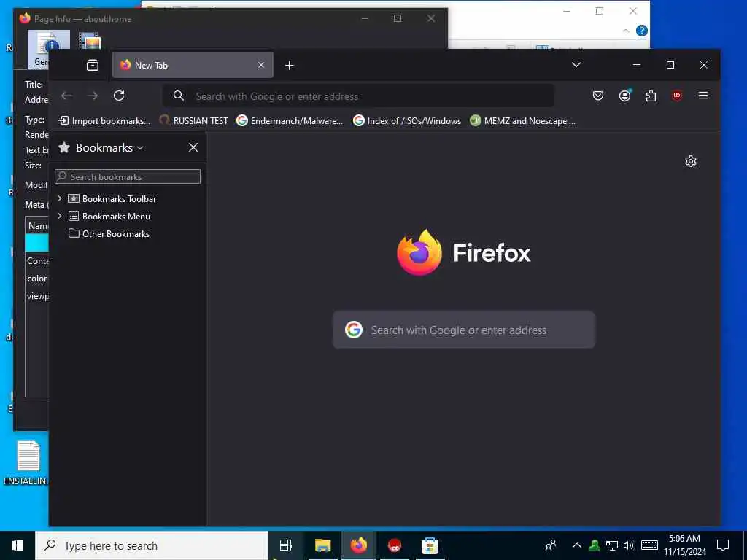Select Bookmarks Menu tree item
747x560 pixels.
pos(116,216)
